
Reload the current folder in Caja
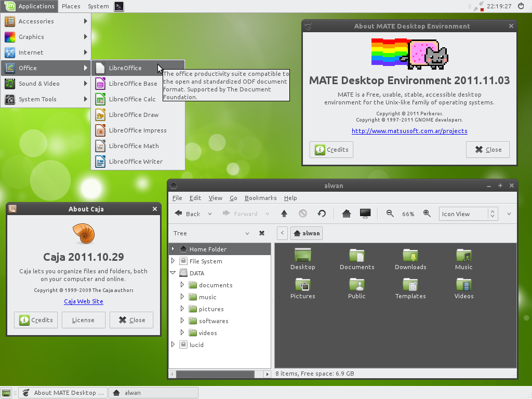pyautogui.click(x=322, y=214)
